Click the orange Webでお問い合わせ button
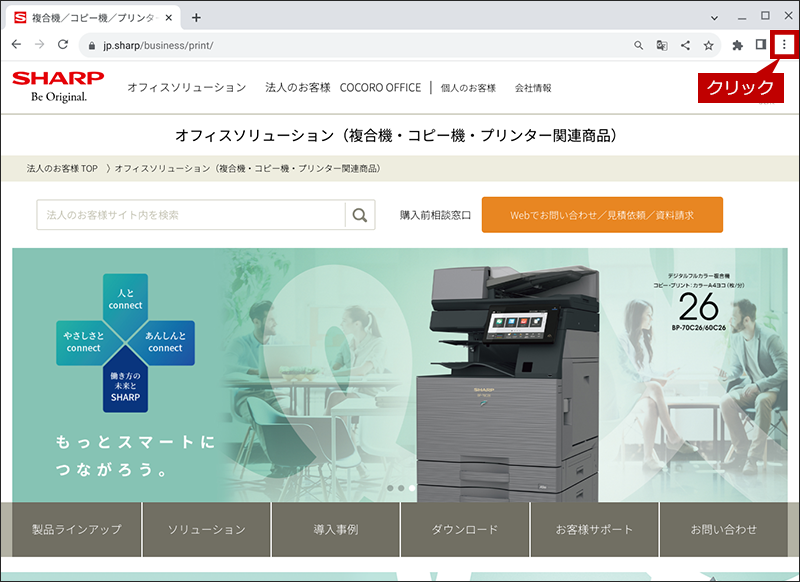 point(602,215)
